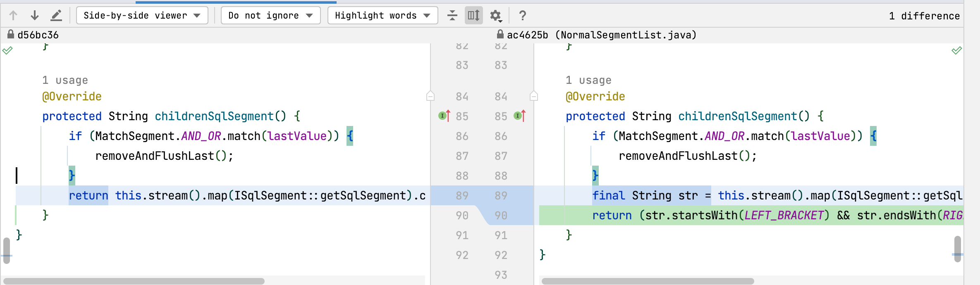Toggle fold marker at left line 84

pyautogui.click(x=430, y=96)
